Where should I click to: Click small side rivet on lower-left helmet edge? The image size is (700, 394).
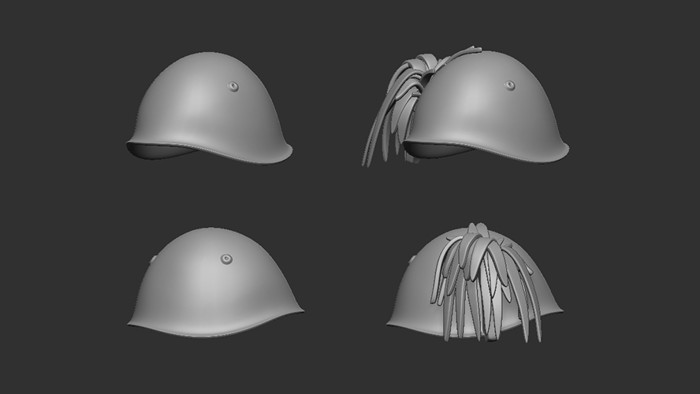(x=154, y=259)
